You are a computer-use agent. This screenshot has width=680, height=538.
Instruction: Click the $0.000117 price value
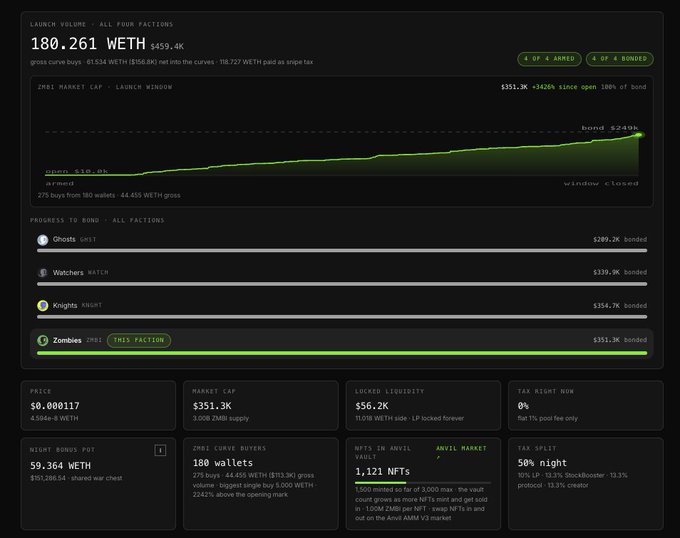pos(55,406)
